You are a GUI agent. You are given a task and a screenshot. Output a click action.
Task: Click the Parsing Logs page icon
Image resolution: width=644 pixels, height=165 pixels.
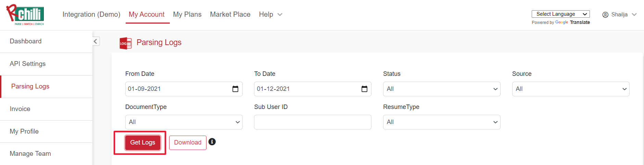(125, 43)
